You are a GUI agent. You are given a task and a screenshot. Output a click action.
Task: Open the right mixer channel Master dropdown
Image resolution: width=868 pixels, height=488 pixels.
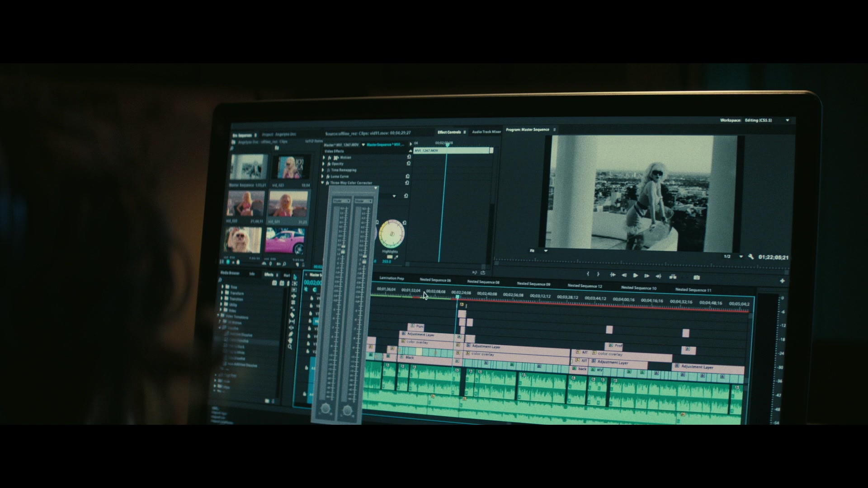click(x=363, y=201)
